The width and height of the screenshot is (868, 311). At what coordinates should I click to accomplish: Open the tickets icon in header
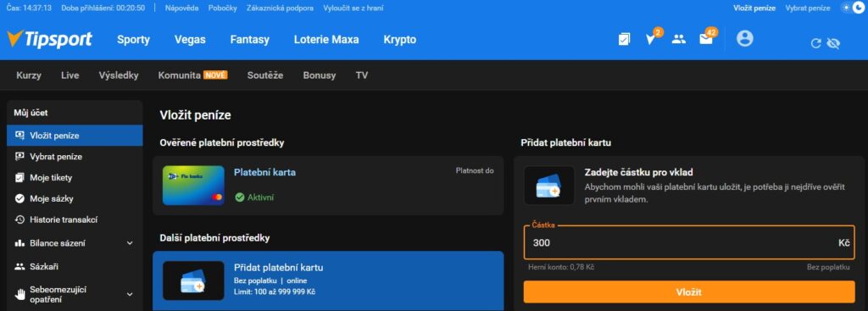coord(624,39)
